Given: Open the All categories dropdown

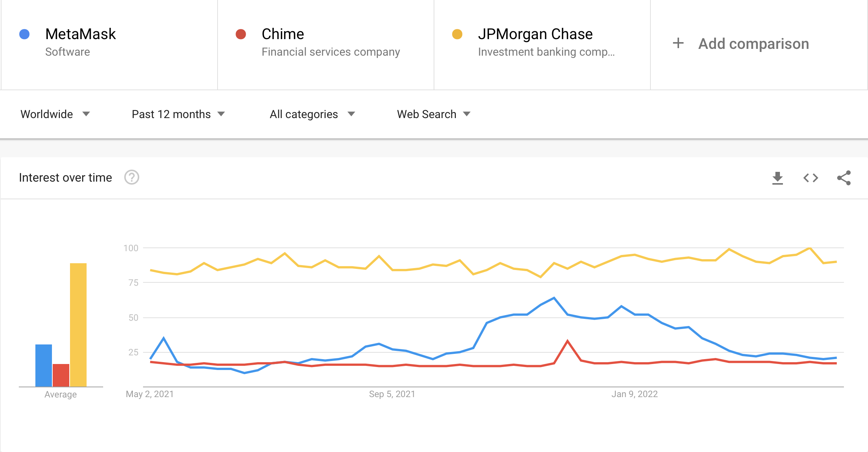Looking at the screenshot, I should click(312, 114).
